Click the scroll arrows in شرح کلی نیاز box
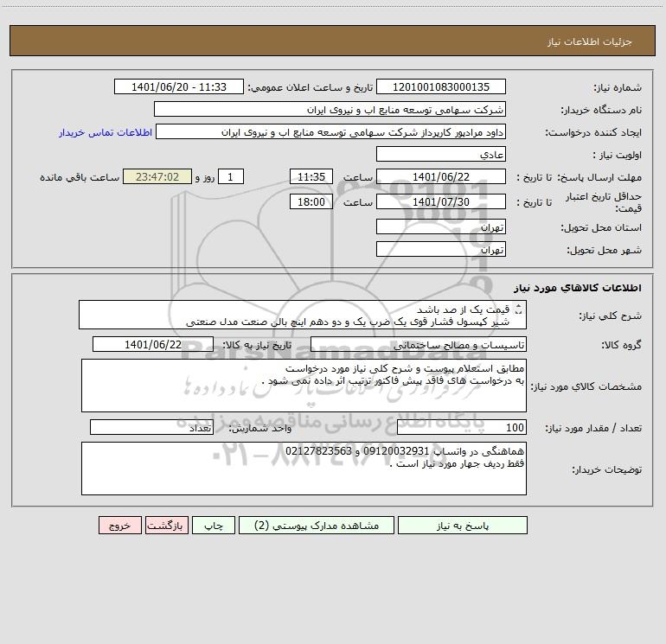The width and height of the screenshot is (666, 644). pos(518,309)
